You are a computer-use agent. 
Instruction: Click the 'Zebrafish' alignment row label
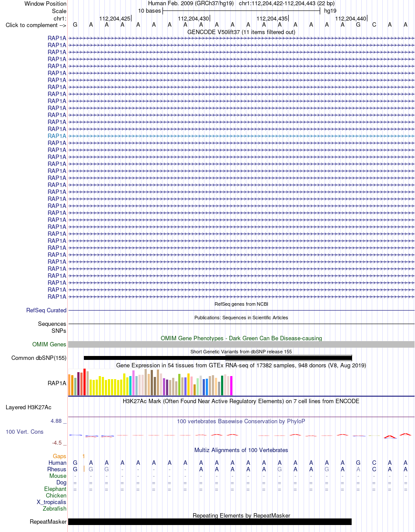[x=55, y=508]
